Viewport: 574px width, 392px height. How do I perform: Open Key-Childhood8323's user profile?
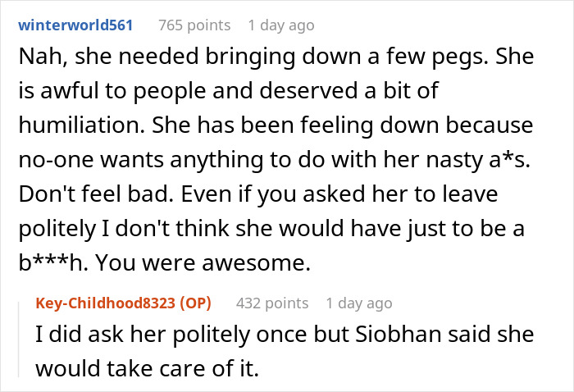click(x=106, y=303)
